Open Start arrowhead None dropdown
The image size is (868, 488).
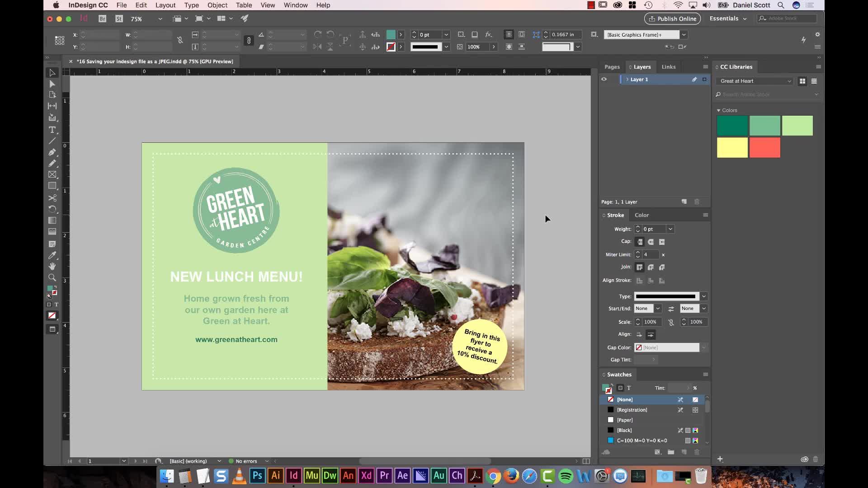[x=658, y=308]
